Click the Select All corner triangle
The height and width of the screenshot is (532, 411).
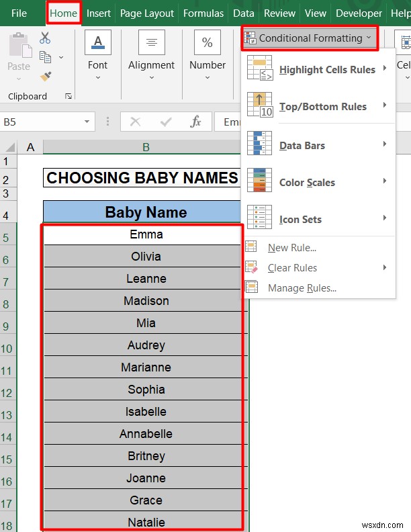[x=10, y=147]
